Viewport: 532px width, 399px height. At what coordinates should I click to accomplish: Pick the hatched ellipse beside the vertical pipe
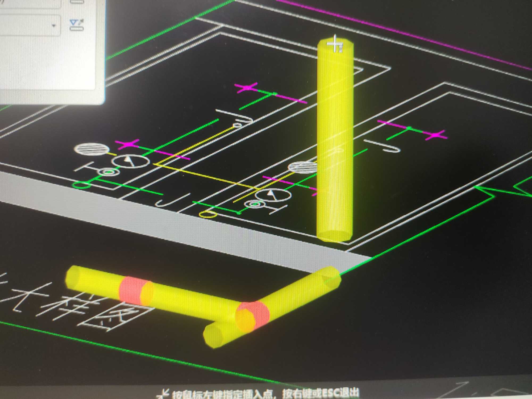303,167
